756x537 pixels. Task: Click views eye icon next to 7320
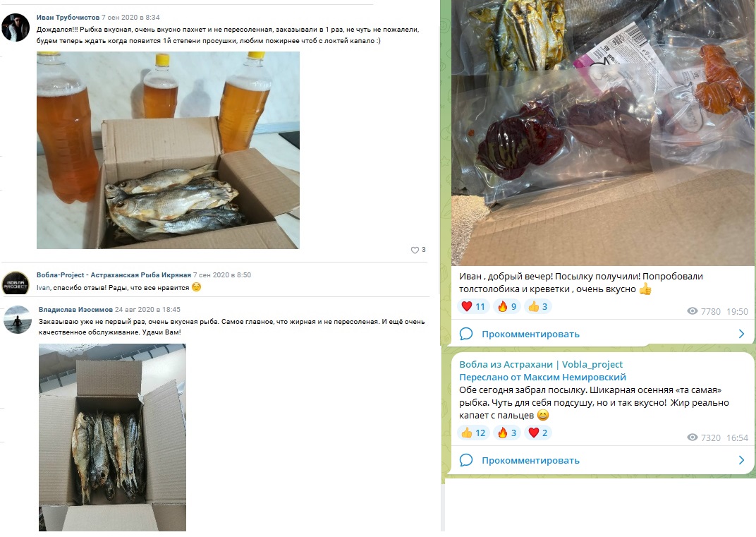click(x=693, y=438)
